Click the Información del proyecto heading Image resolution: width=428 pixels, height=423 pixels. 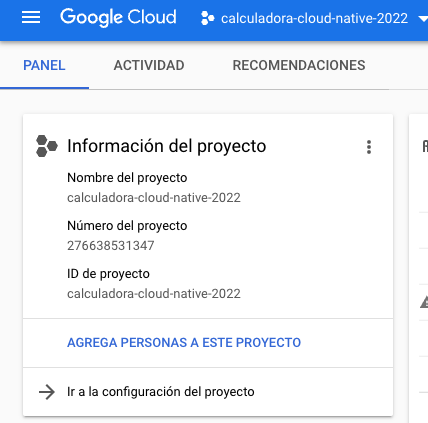pos(167,146)
